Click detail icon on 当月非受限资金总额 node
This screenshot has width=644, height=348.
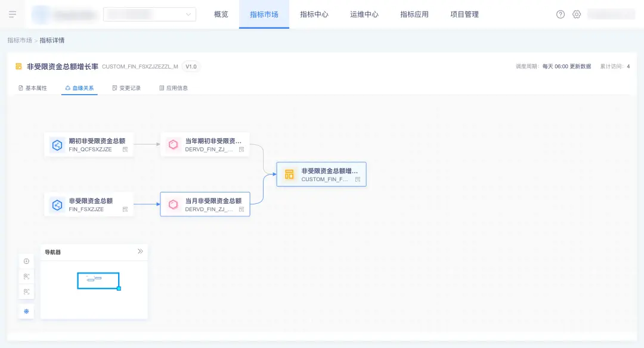(241, 209)
